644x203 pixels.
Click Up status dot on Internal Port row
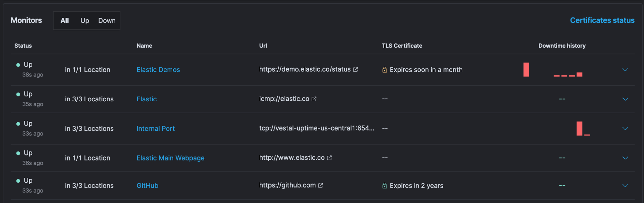point(18,124)
